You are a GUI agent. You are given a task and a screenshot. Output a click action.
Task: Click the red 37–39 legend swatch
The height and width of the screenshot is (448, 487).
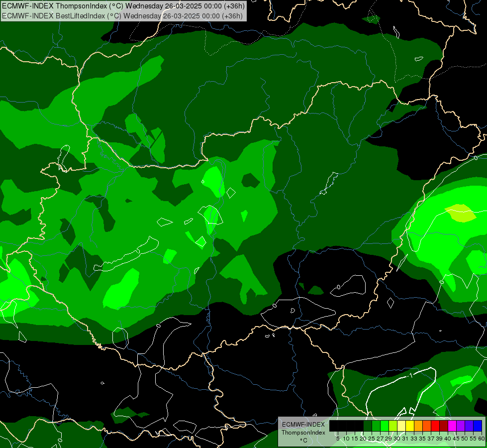(435, 426)
